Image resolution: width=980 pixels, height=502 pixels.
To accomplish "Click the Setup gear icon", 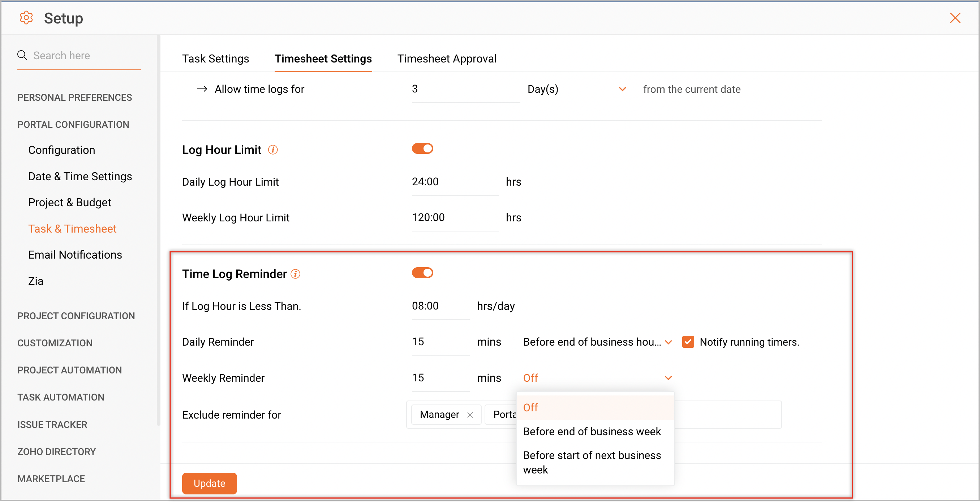I will 26,18.
